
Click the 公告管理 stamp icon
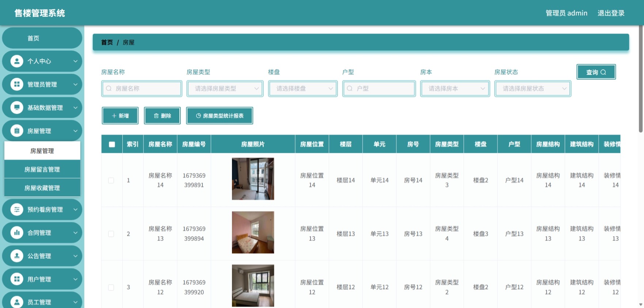(17, 256)
